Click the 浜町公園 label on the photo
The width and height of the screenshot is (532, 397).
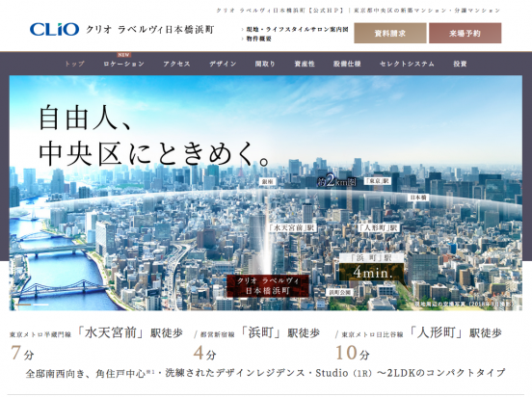[x=340, y=292]
